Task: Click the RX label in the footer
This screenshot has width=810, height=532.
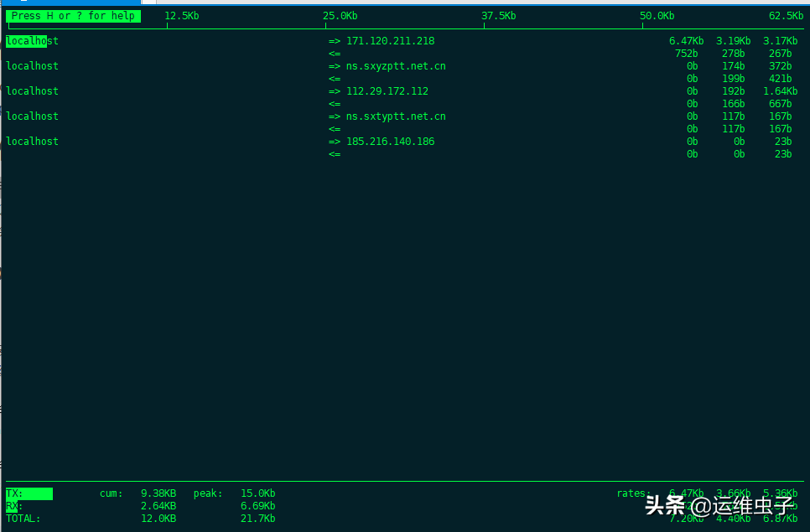Action: [x=12, y=505]
